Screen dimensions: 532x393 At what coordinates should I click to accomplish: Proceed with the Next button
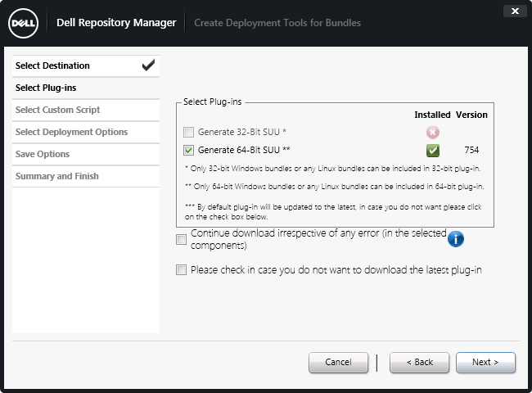pos(485,362)
